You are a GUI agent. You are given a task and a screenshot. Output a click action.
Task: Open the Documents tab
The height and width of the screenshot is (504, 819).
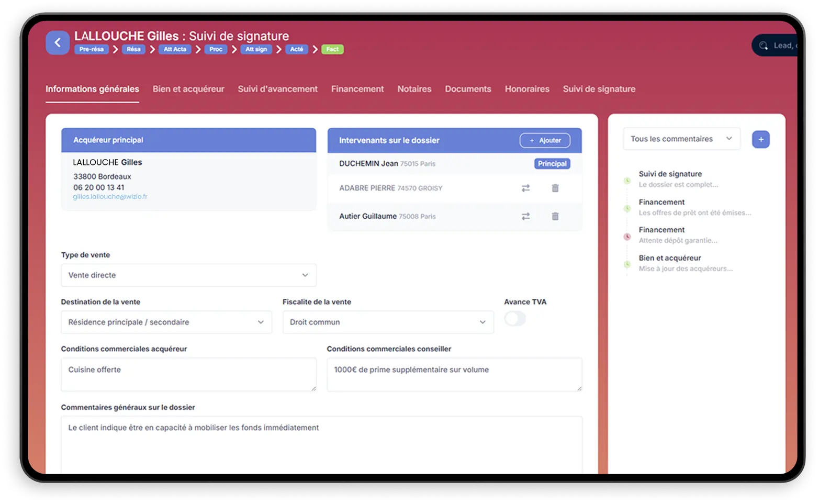click(468, 89)
